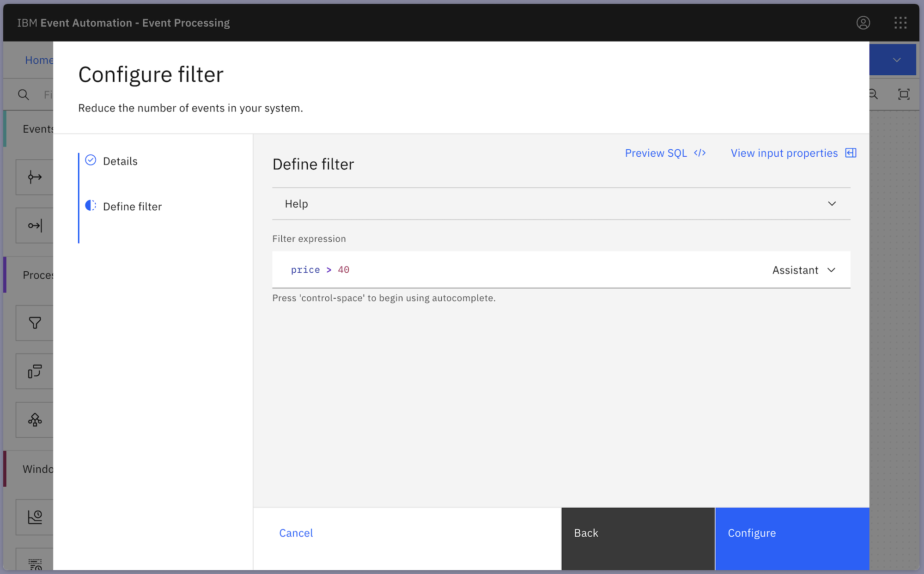Click the user profile avatar icon
Image resolution: width=924 pixels, height=574 pixels.
[863, 23]
